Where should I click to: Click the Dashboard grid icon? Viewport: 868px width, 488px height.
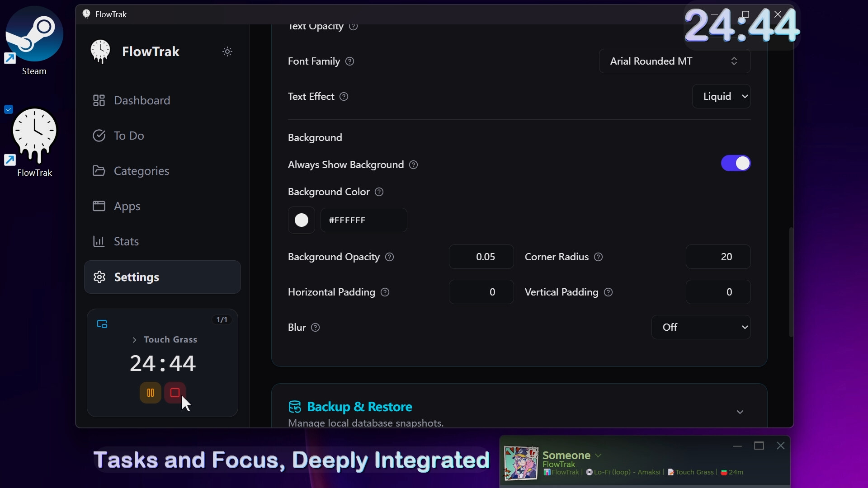tap(99, 100)
